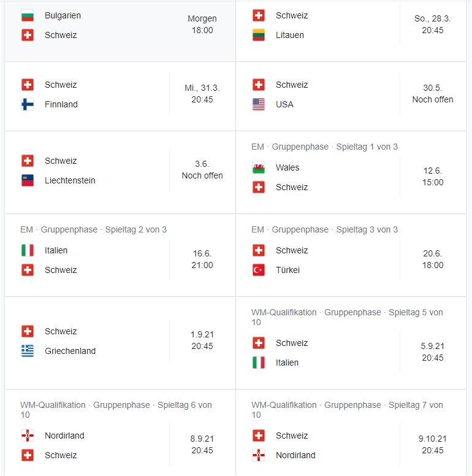Select the Finnland team name
The height and width of the screenshot is (476, 472).
click(61, 104)
